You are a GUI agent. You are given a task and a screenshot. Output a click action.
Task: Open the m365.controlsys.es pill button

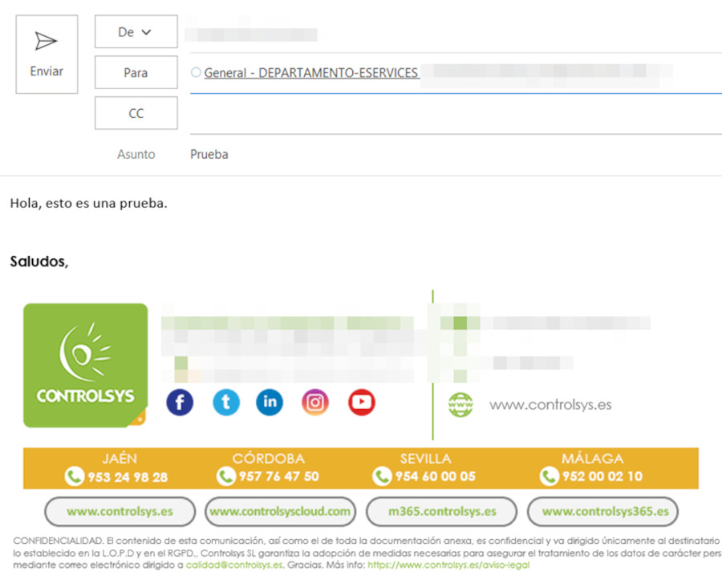441,512
